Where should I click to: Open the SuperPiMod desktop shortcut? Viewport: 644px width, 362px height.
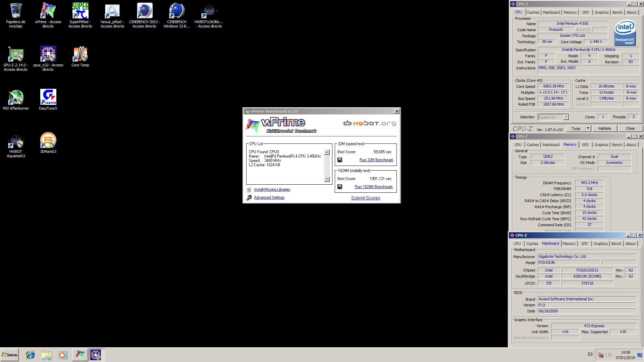(80, 15)
